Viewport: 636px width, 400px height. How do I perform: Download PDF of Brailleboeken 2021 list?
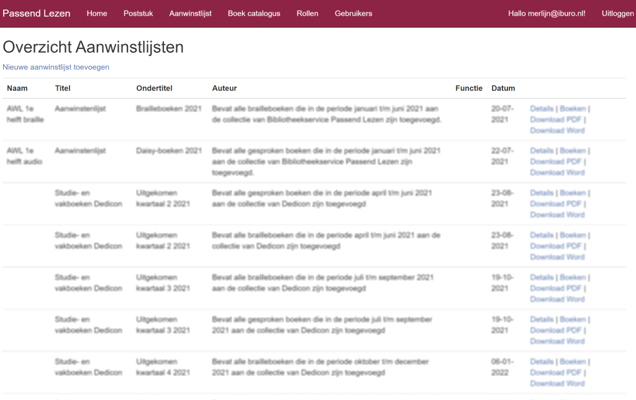coord(555,120)
